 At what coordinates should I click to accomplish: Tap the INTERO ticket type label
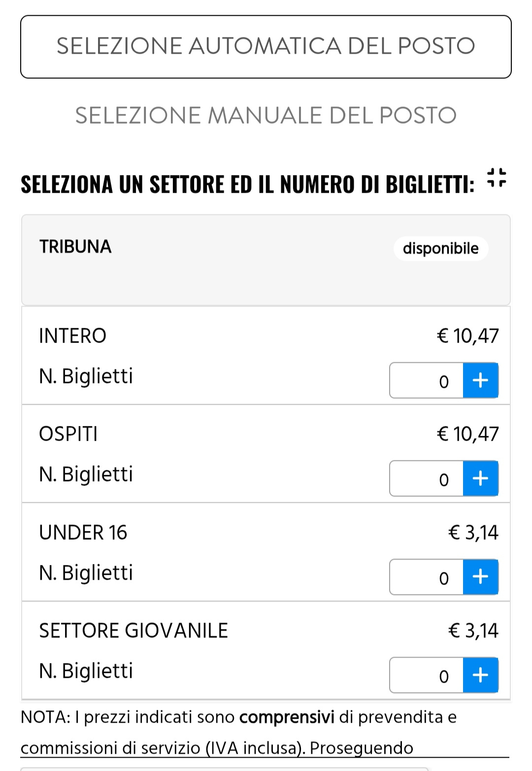pyautogui.click(x=73, y=336)
